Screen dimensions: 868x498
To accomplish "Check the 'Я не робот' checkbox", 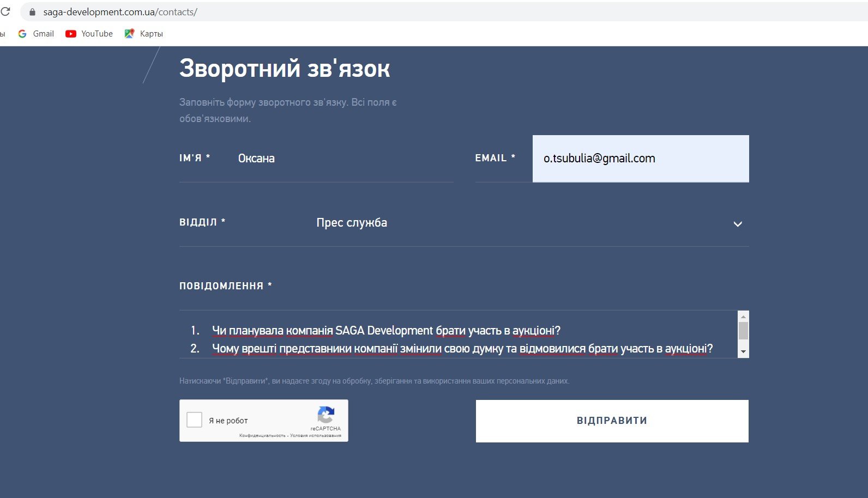I will [195, 420].
